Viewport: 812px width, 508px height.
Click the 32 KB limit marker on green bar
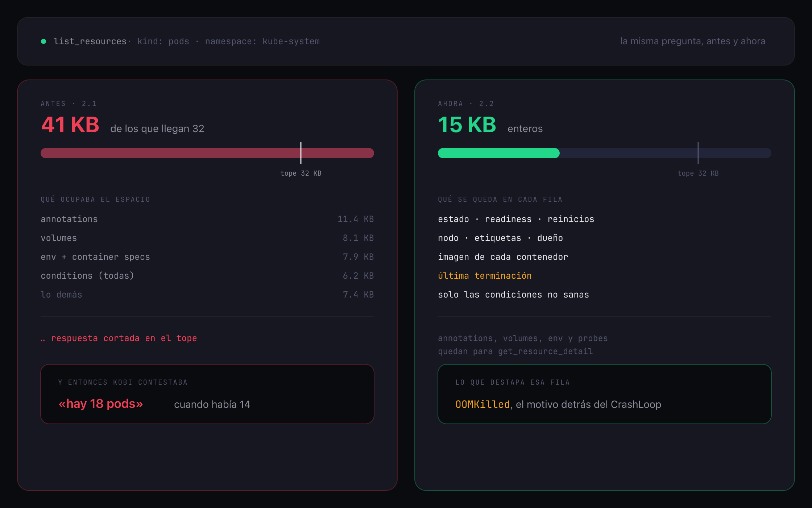(698, 153)
